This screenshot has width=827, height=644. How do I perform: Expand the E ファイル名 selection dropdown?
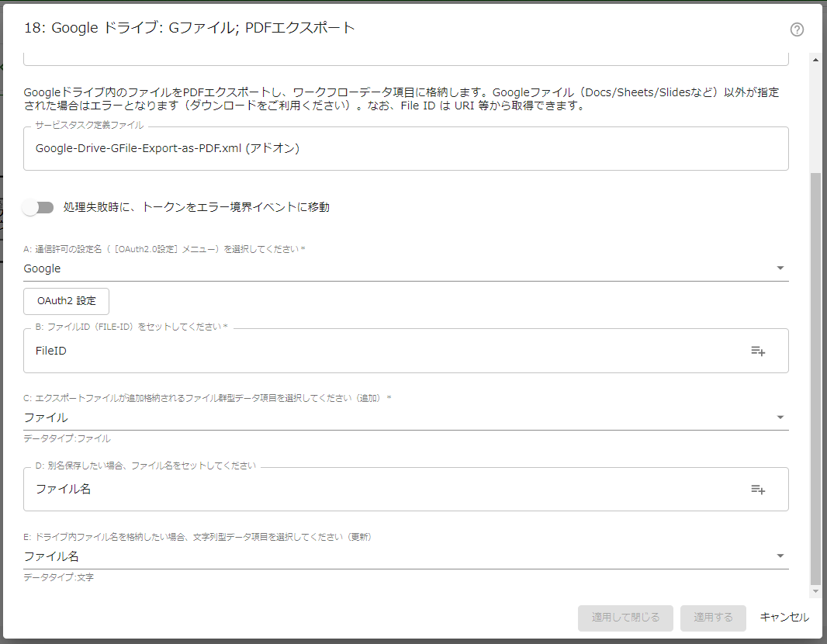780,556
